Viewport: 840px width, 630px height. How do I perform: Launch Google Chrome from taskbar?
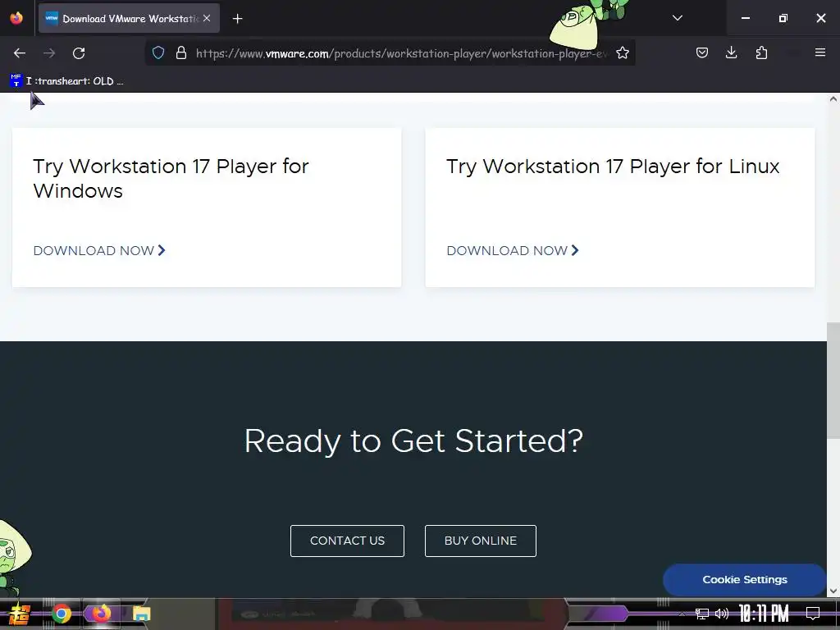coord(61,614)
